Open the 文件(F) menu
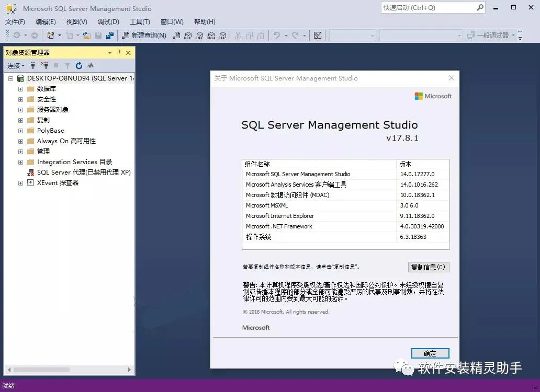 coord(15,21)
